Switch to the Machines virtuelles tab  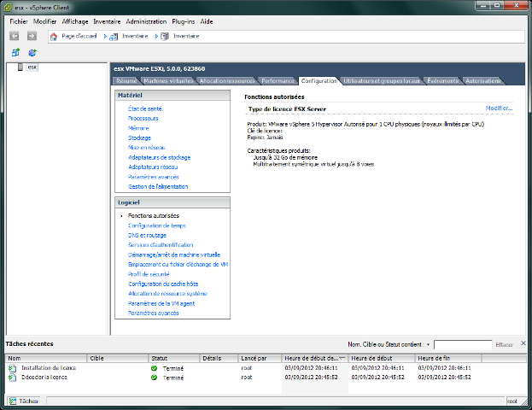point(168,81)
